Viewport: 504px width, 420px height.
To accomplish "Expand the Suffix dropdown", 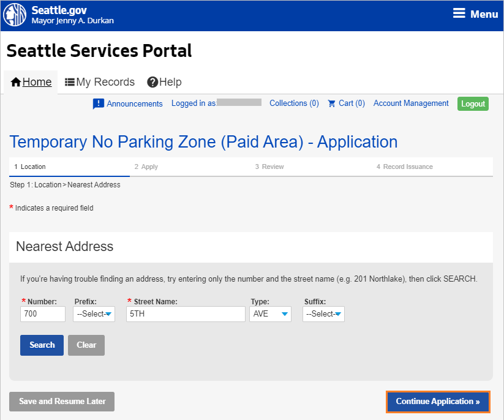I will [x=323, y=314].
